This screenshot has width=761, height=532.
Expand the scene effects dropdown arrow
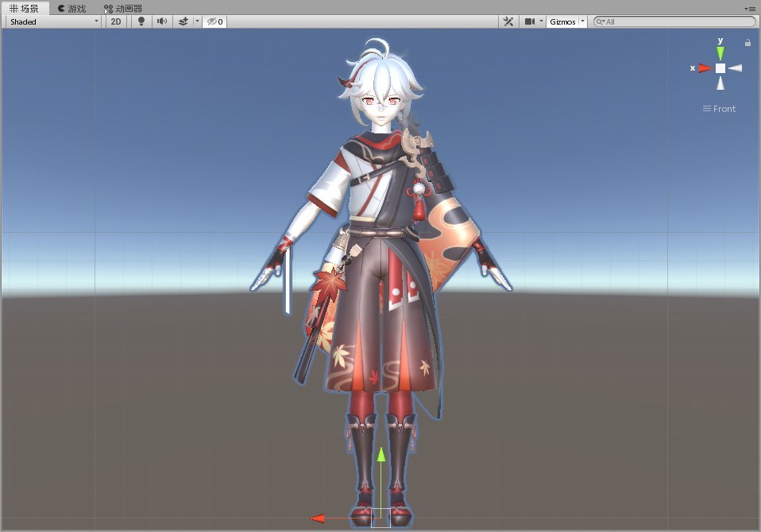[x=197, y=21]
